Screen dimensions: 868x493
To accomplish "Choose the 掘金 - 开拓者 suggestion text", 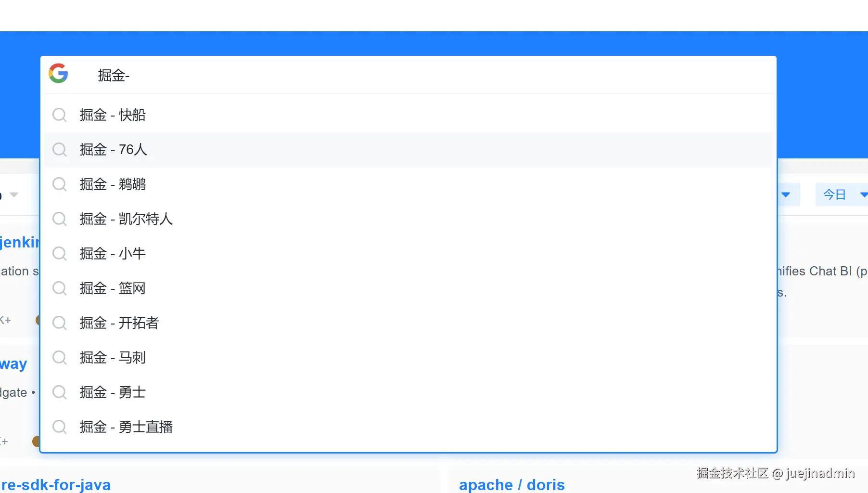I will coord(119,323).
